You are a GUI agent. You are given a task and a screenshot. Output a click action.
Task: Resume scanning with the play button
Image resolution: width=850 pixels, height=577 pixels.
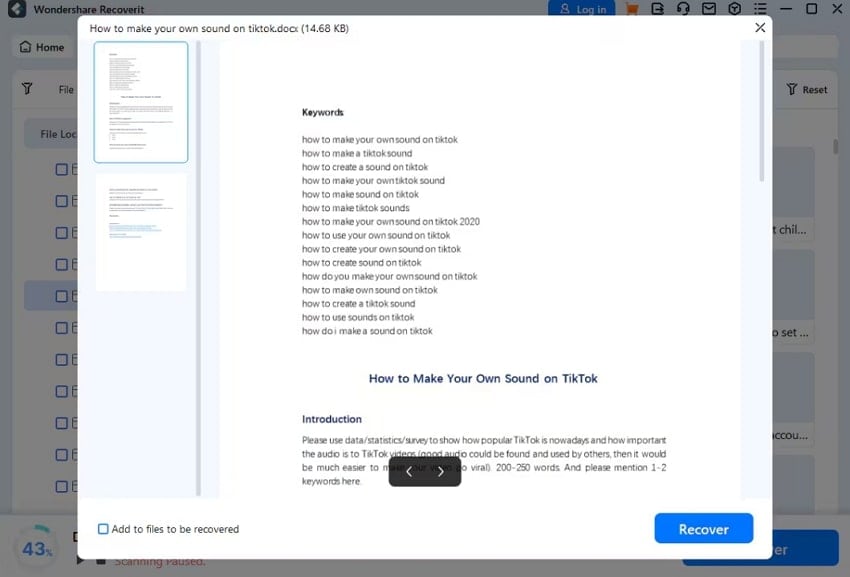tap(80, 561)
